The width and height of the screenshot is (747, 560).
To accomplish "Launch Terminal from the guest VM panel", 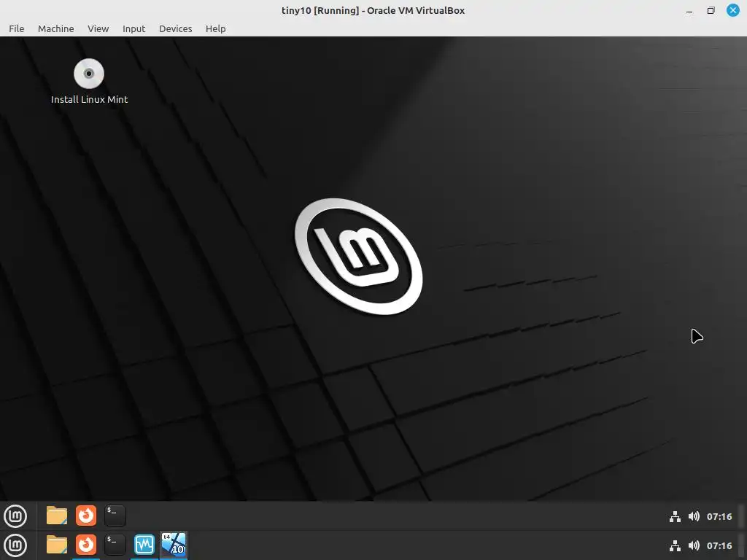I will pyautogui.click(x=115, y=516).
